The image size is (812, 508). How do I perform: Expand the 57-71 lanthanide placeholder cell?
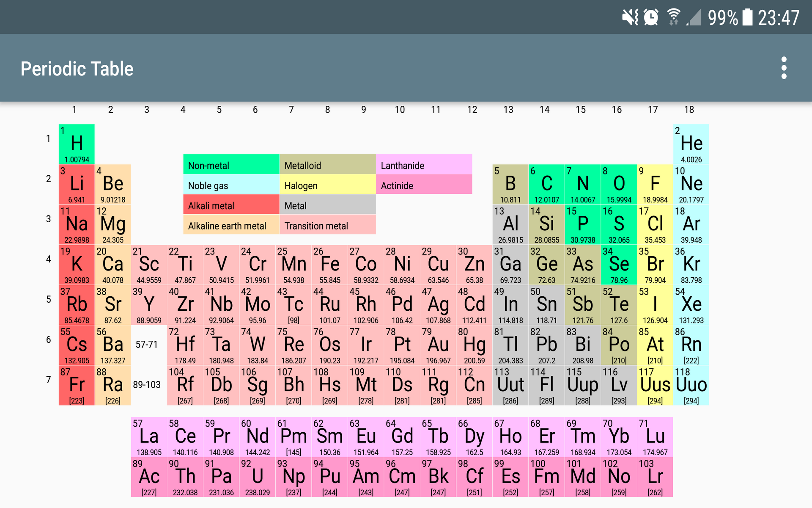coord(147,345)
